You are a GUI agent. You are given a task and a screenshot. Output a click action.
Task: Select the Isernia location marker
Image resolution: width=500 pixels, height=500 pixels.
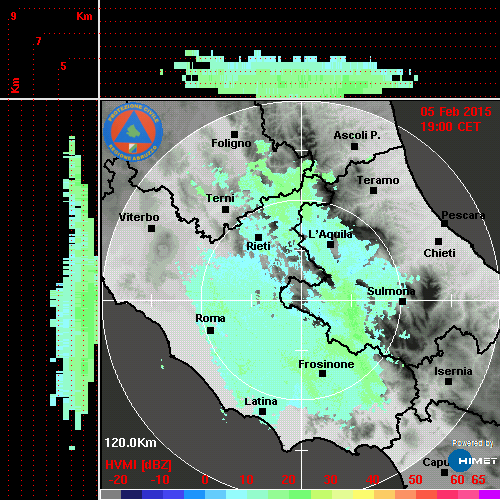tap(448, 381)
